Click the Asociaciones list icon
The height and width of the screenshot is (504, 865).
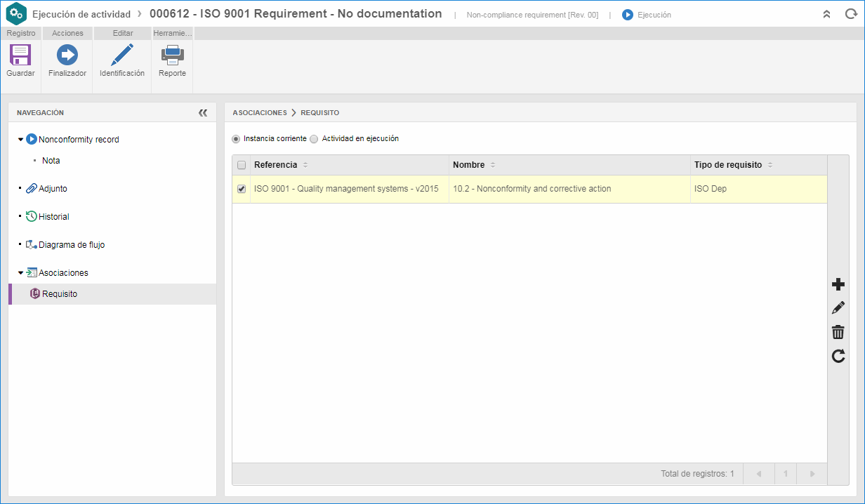[x=32, y=272]
